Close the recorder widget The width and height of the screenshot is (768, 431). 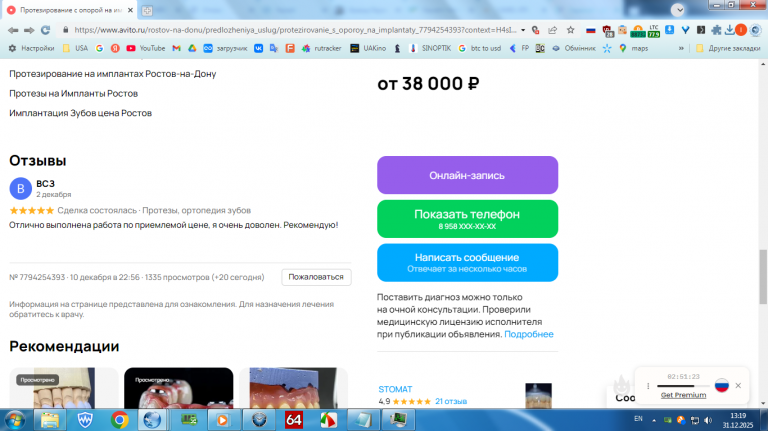(738, 385)
